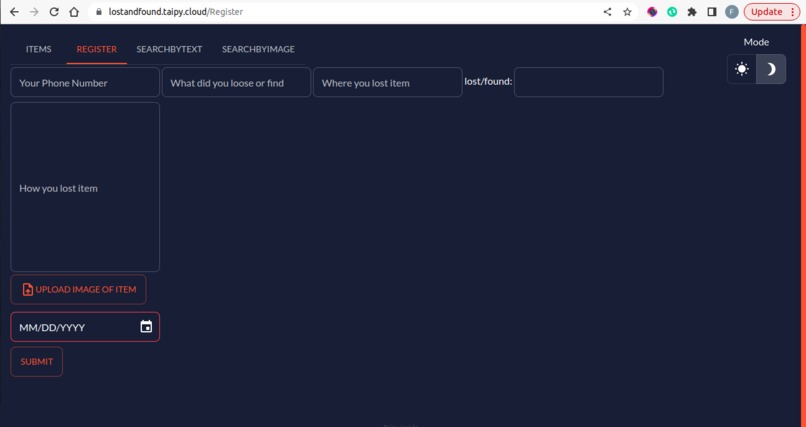
Task: Switch to the ITEMS tab
Action: (x=39, y=49)
